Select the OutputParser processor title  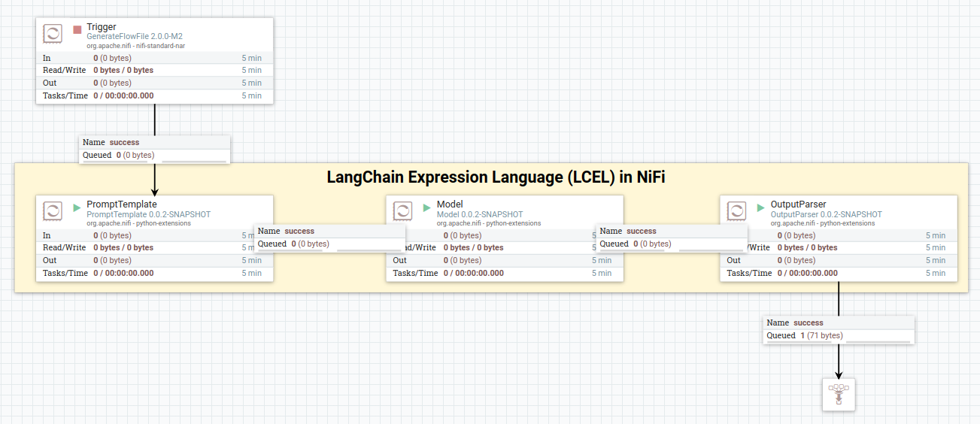pos(798,204)
